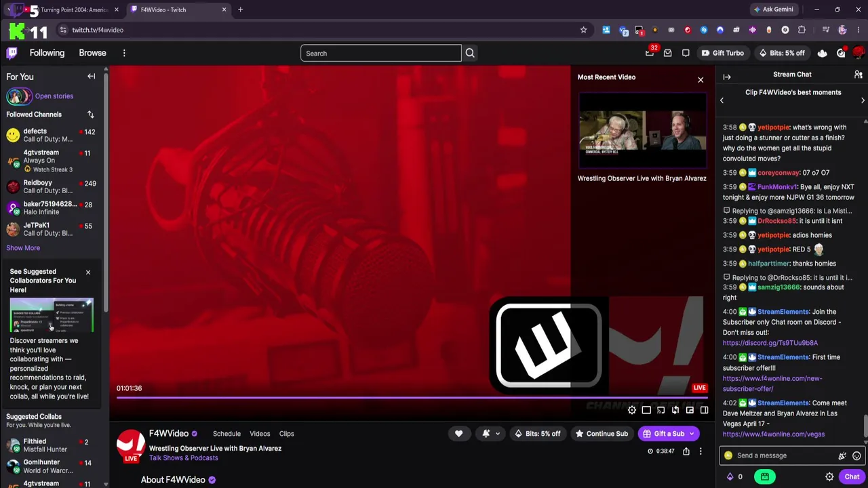Click the Gift Turbo button
Image resolution: width=868 pixels, height=488 pixels.
point(723,53)
